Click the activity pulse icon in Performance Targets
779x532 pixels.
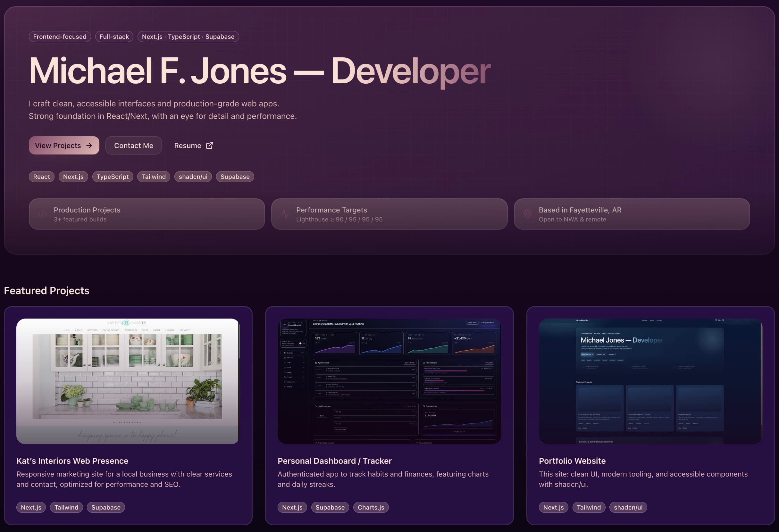(x=285, y=214)
